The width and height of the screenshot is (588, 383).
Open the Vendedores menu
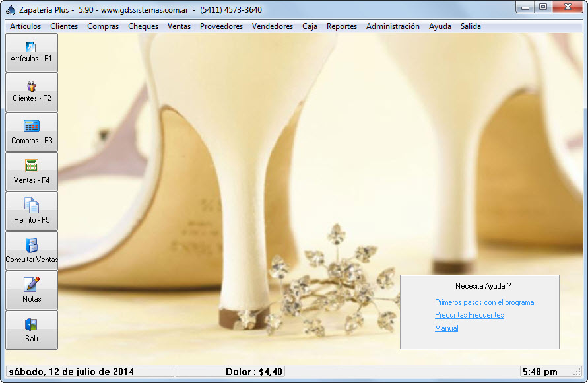273,26
